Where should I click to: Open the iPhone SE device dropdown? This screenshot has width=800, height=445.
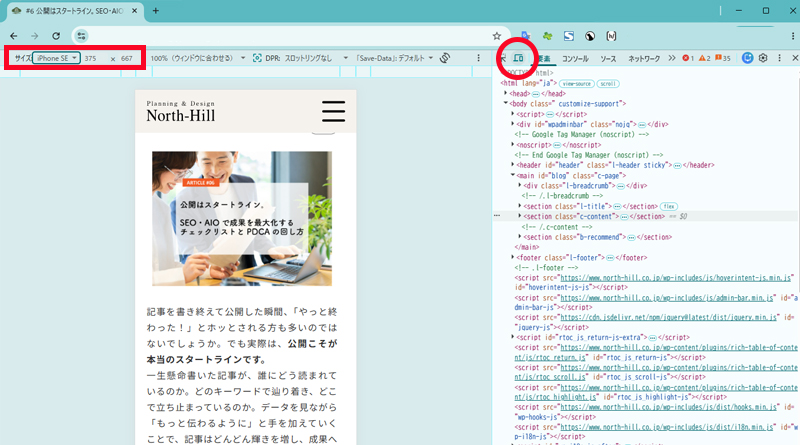pyautogui.click(x=56, y=58)
